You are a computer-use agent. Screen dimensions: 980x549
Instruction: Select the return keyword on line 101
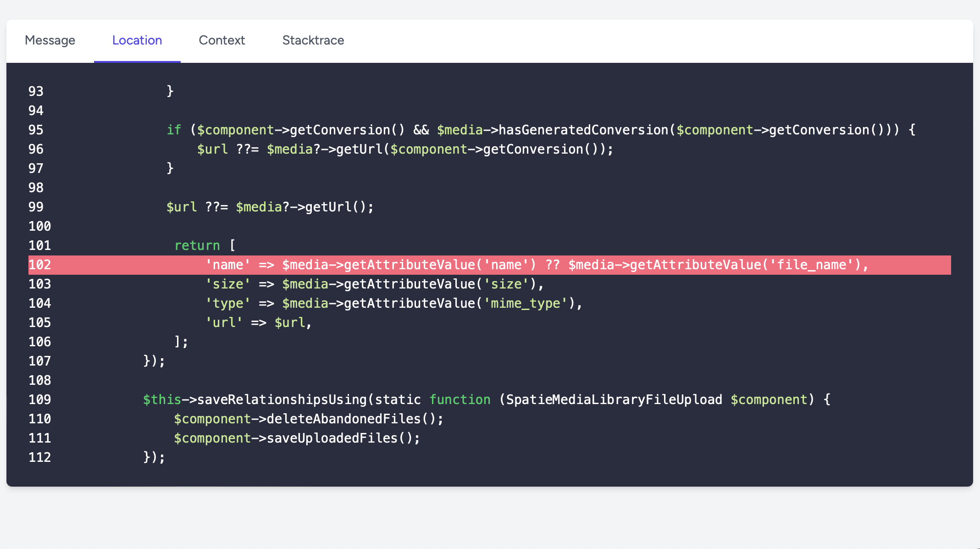coord(197,245)
